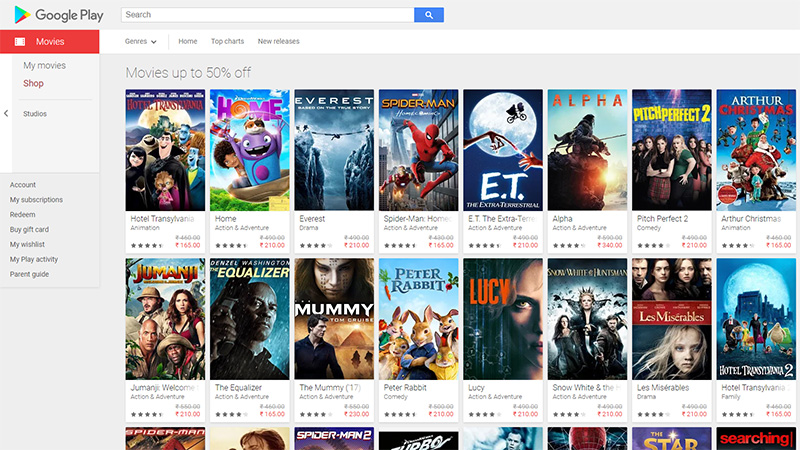800x450 pixels.
Task: Click the Movies film strip icon
Action: pyautogui.click(x=20, y=42)
